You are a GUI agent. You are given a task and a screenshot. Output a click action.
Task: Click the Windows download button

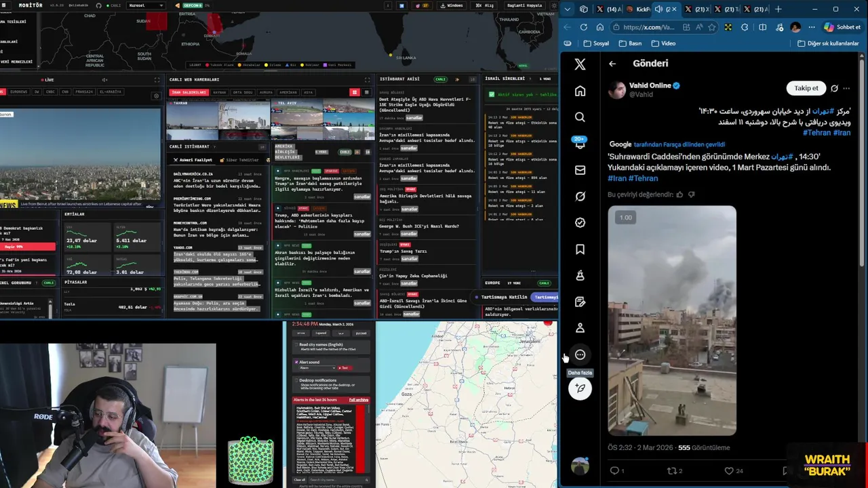click(452, 5)
